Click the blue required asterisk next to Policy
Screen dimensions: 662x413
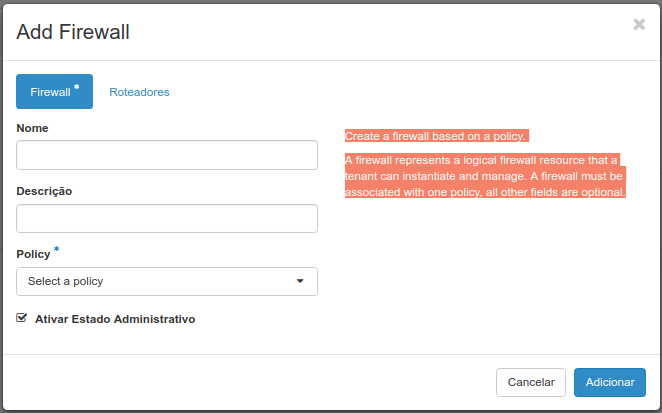(x=57, y=249)
